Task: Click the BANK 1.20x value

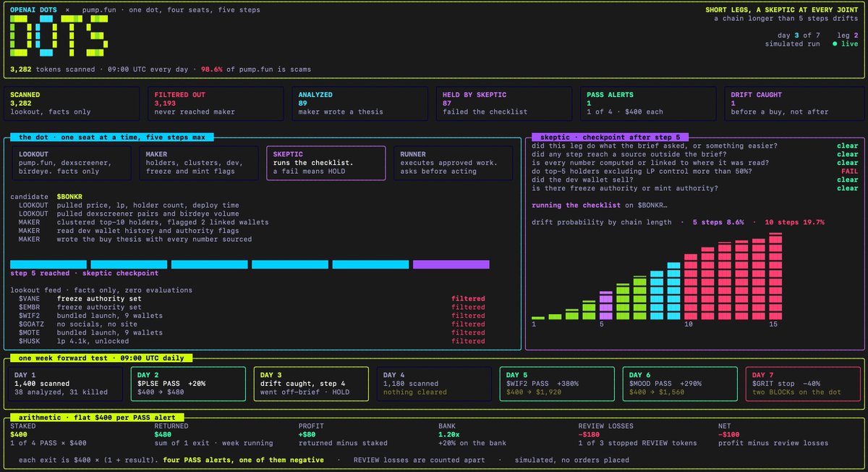Action: [449, 434]
